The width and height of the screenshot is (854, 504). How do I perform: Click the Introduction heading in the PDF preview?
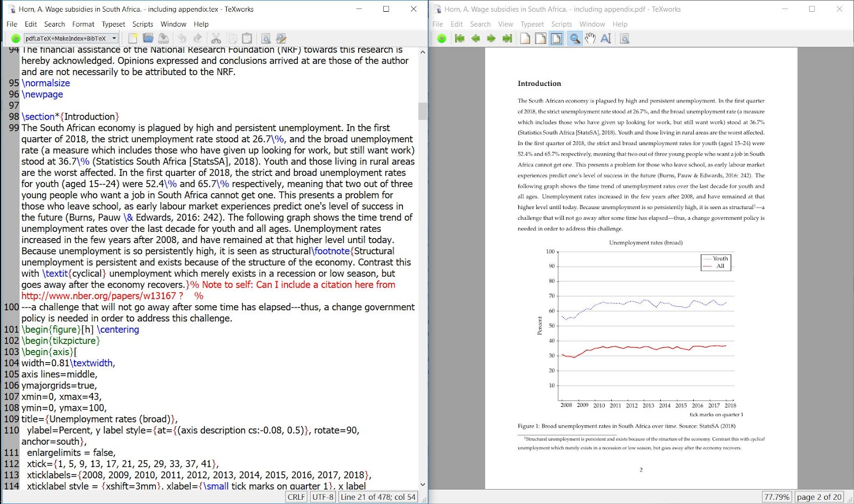(539, 84)
